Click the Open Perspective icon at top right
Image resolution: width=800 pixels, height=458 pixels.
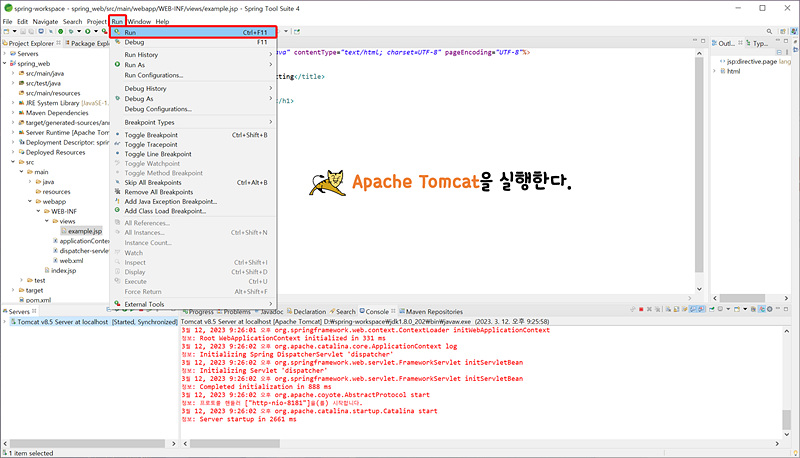click(783, 32)
